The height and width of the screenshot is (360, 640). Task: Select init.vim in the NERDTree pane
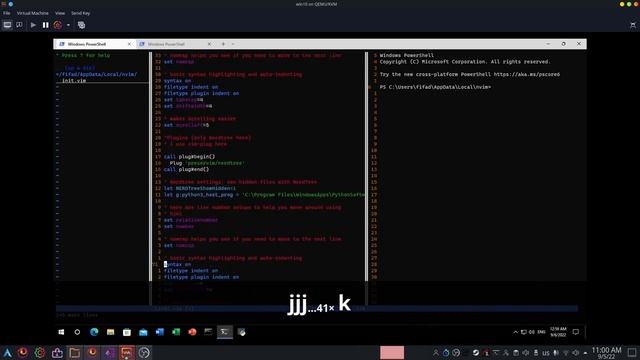tap(74, 81)
